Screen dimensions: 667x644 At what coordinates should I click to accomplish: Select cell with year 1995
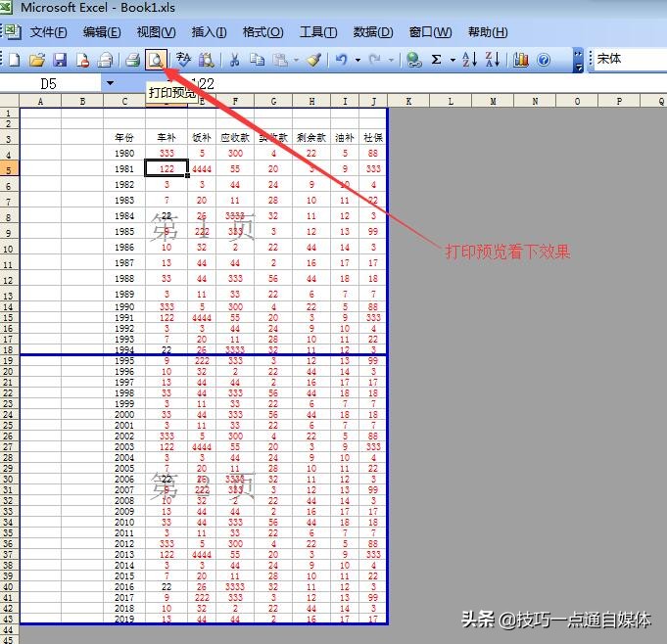point(124,360)
